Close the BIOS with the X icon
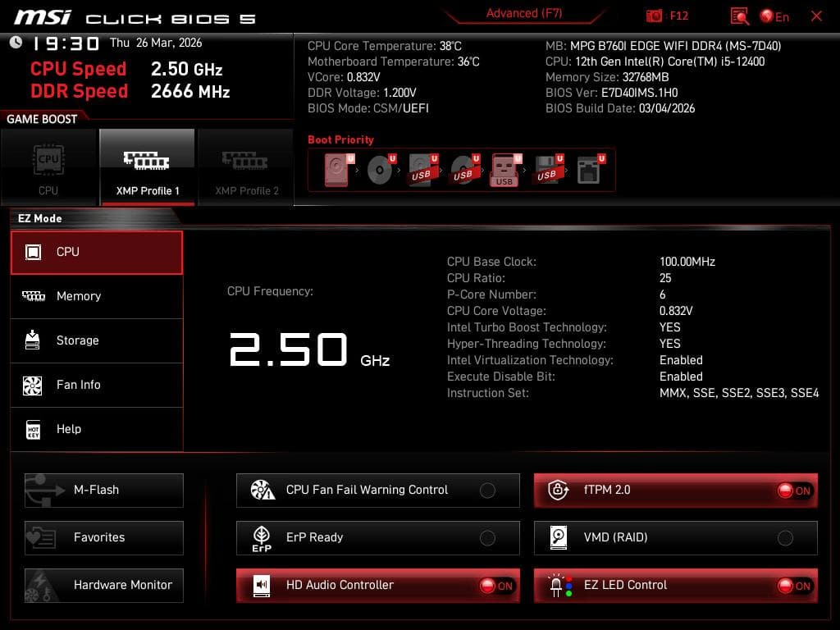840x630 pixels. pos(816,16)
